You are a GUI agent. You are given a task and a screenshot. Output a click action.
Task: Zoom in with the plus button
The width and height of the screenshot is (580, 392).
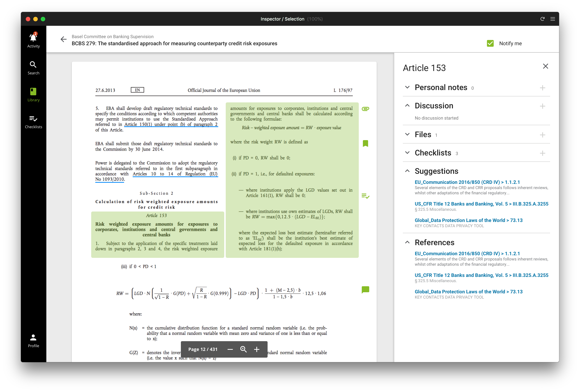click(257, 349)
